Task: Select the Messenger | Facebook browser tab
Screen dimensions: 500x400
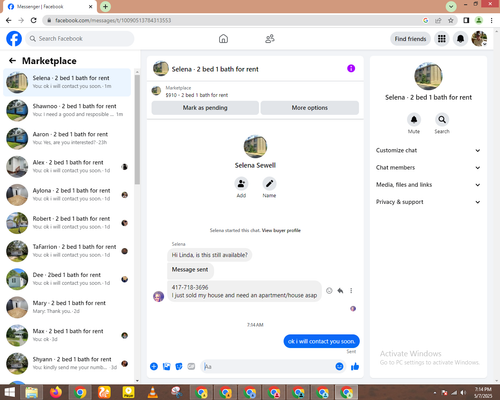Action: tap(50, 7)
